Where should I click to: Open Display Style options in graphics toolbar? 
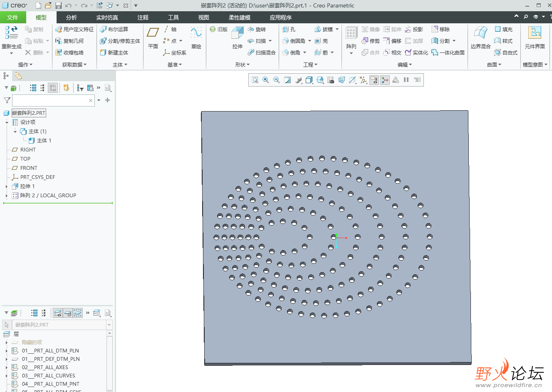tap(309, 80)
